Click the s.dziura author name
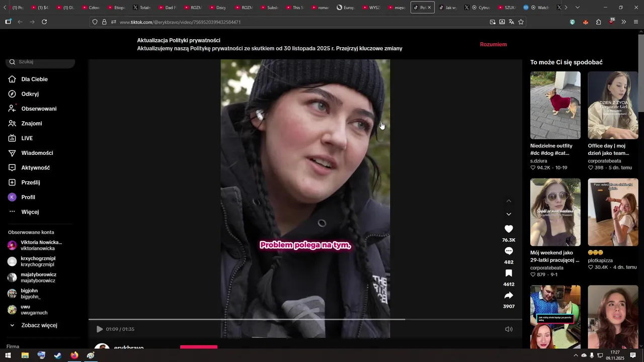The image size is (644, 362). pos(538,161)
